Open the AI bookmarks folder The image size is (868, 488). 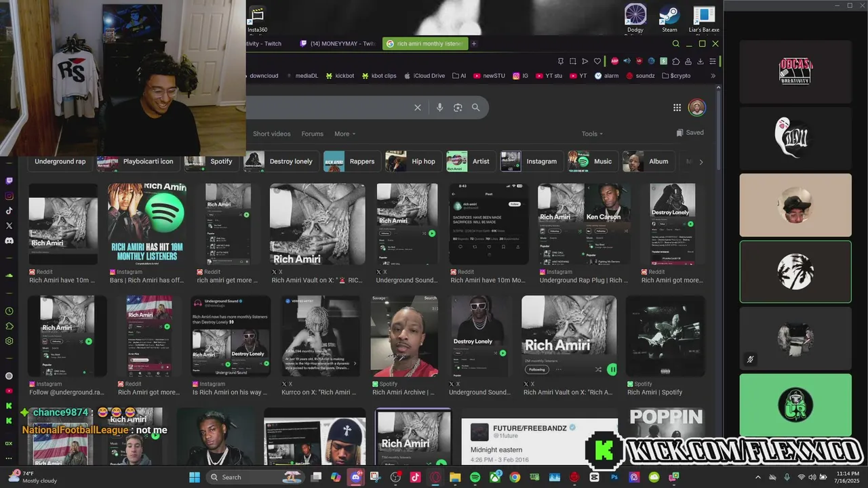tap(459, 76)
